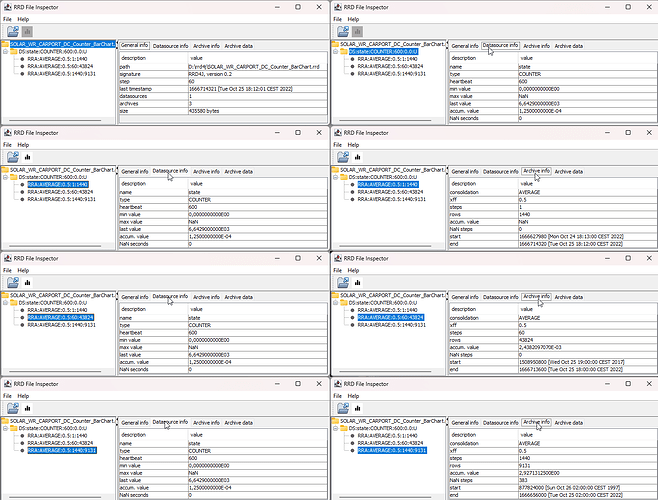Screen dimensions: 658x500
Task: Open Help menu in window showing end 1666656000
Action: pos(353,396)
